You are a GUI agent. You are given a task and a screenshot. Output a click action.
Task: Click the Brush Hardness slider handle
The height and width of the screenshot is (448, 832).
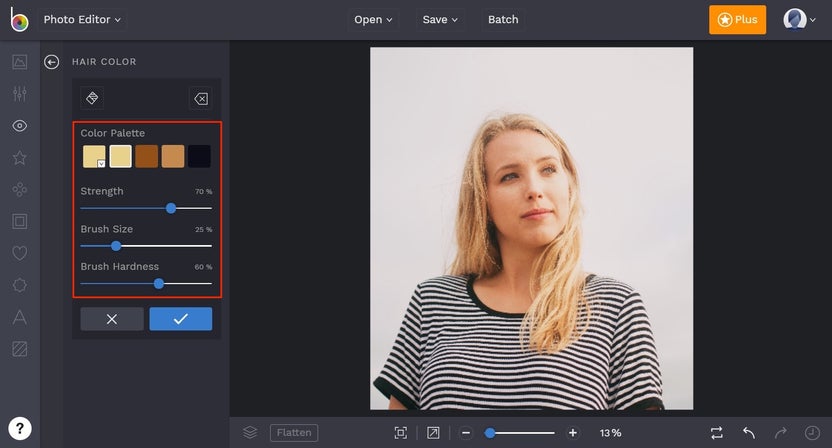coord(159,284)
